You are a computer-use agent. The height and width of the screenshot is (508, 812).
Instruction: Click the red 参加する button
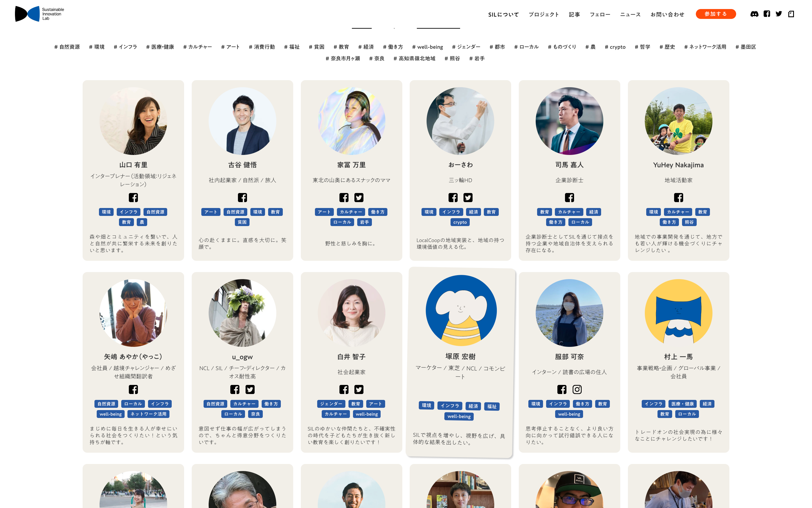(x=716, y=14)
